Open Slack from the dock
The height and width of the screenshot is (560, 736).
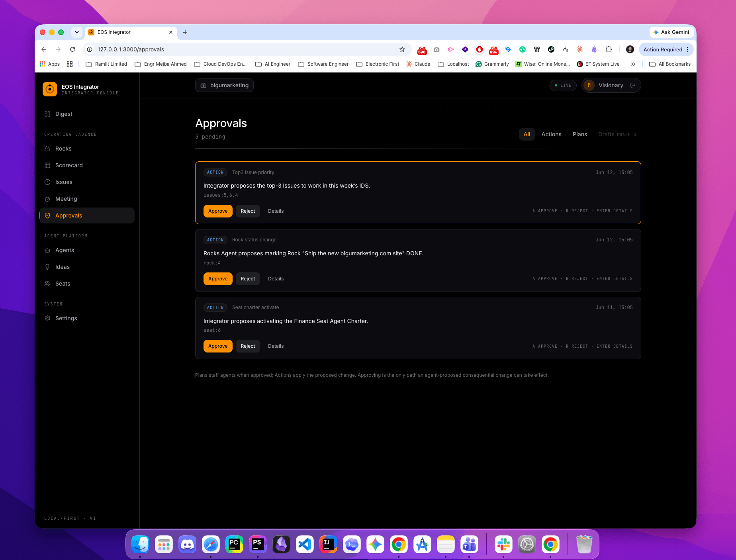[x=503, y=544]
